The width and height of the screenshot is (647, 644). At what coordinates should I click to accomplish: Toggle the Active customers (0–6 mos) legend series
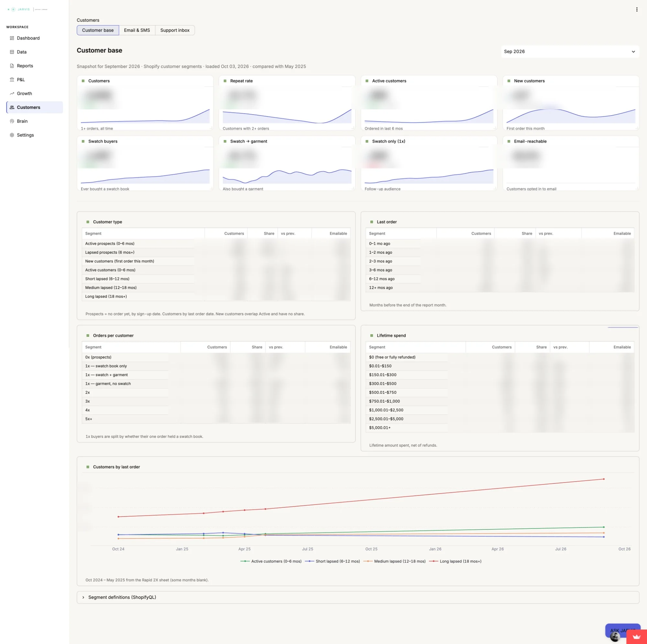coord(271,561)
